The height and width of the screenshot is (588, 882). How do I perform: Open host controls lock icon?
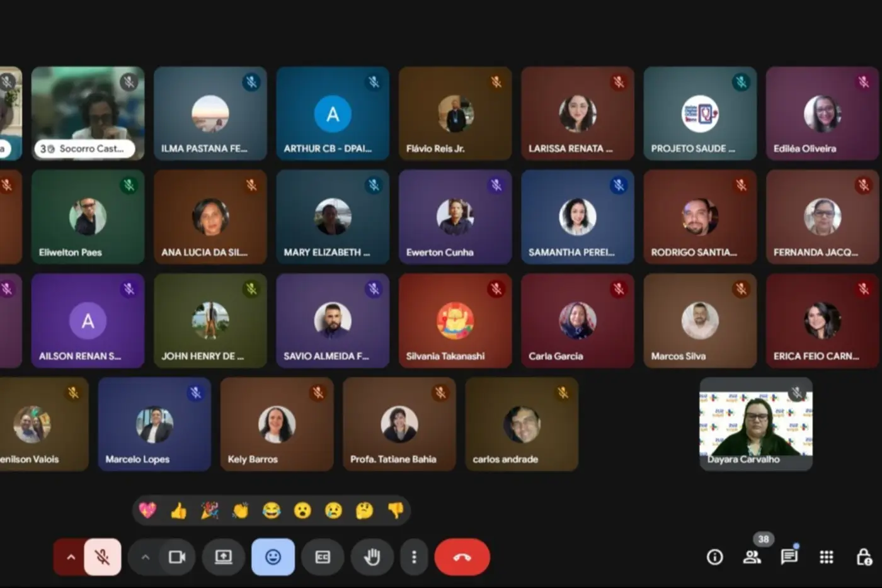864,557
